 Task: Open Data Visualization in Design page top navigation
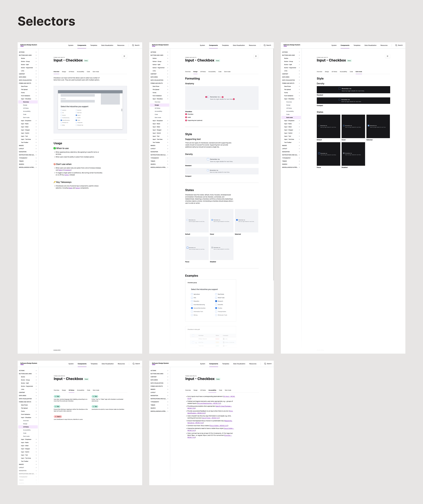(239, 45)
